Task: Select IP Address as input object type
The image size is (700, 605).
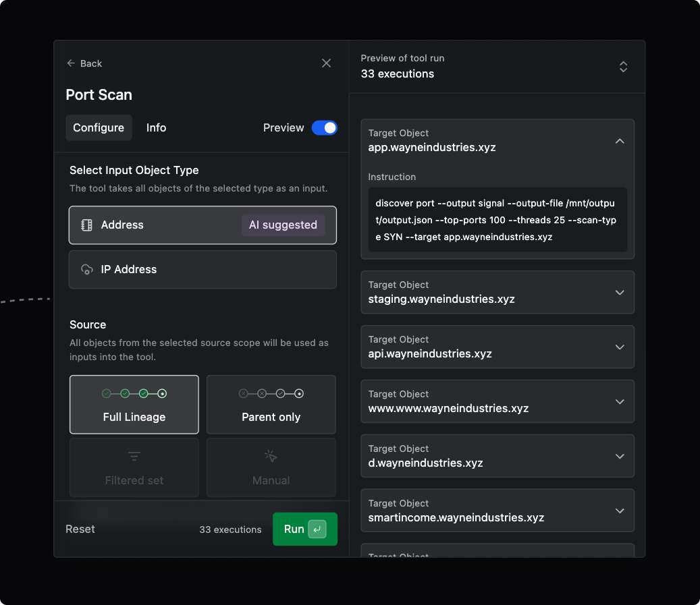Action: pyautogui.click(x=203, y=270)
